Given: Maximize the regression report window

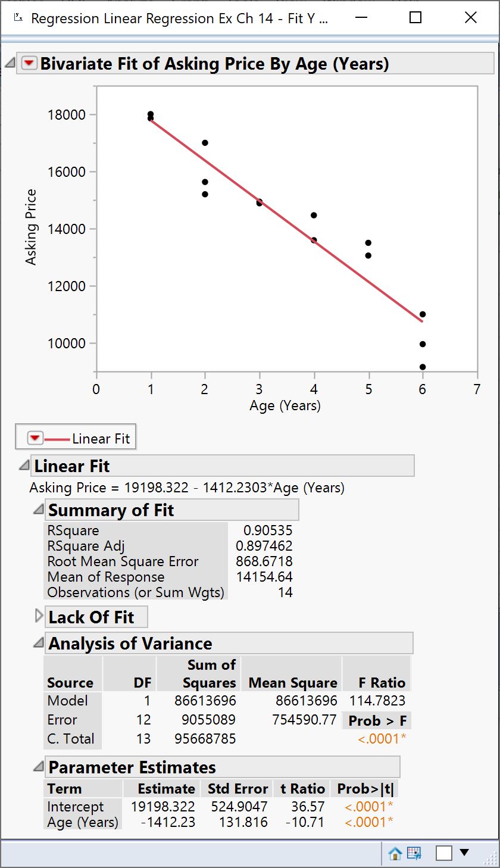Looking at the screenshot, I should click(x=415, y=18).
